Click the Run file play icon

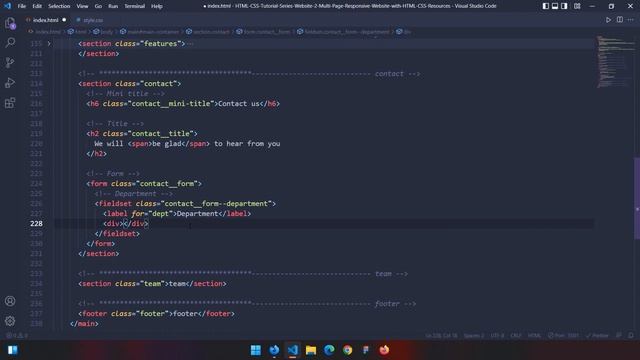click(x=608, y=20)
